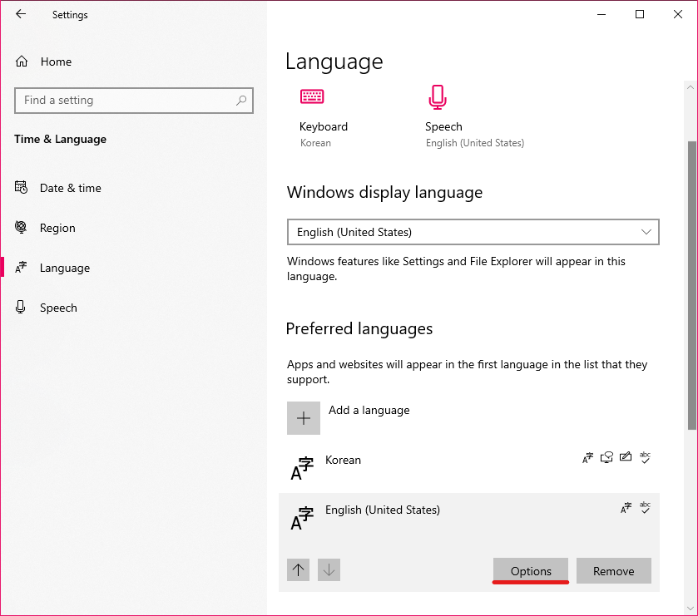Maximize the Settings window
This screenshot has height=616, width=698.
point(640,14)
